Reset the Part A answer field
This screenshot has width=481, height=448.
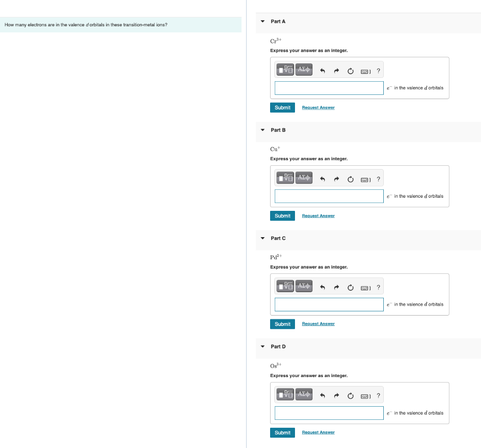tap(350, 71)
